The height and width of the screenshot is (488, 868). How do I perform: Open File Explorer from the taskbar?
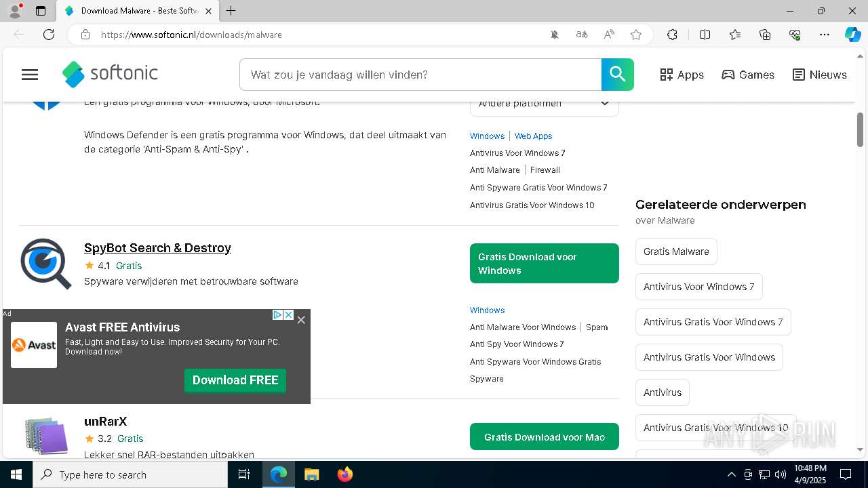[x=311, y=474]
